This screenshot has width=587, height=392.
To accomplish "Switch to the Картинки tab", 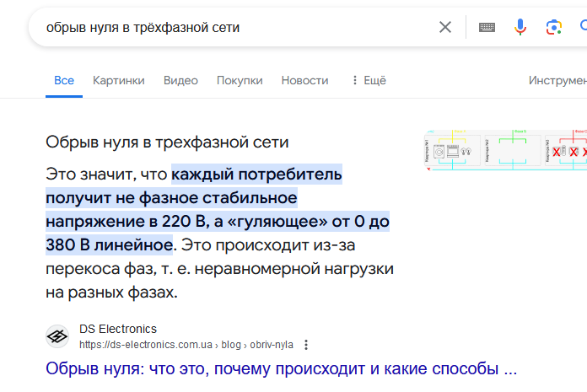I will pos(119,80).
